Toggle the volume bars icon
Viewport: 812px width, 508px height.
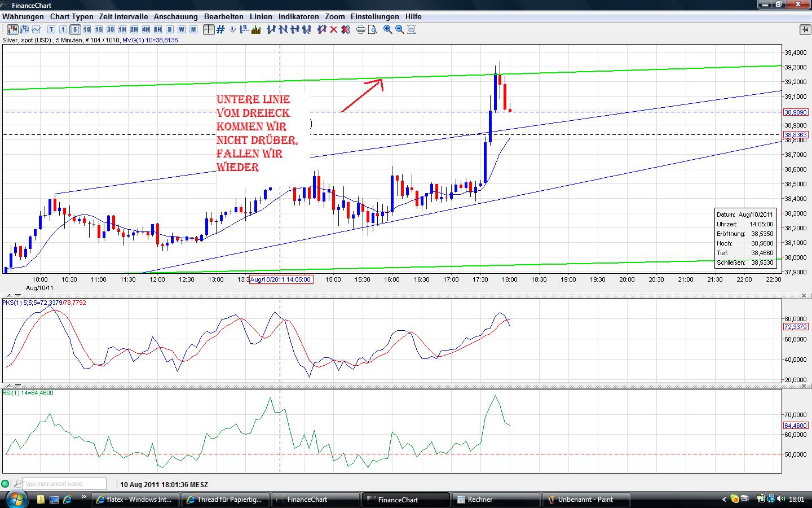pyautogui.click(x=256, y=29)
